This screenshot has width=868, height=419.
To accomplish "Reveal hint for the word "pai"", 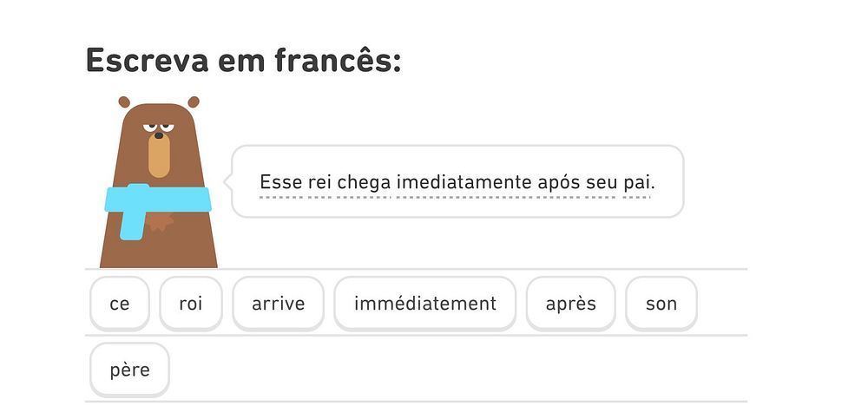I will pos(639,183).
